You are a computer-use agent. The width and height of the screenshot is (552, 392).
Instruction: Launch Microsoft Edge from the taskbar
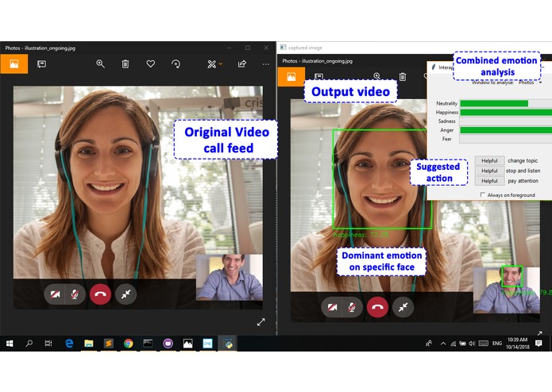[x=69, y=344]
